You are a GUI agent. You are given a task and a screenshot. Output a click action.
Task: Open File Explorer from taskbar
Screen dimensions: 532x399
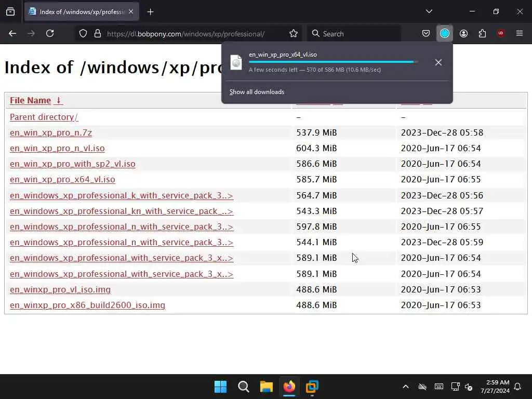click(x=267, y=387)
